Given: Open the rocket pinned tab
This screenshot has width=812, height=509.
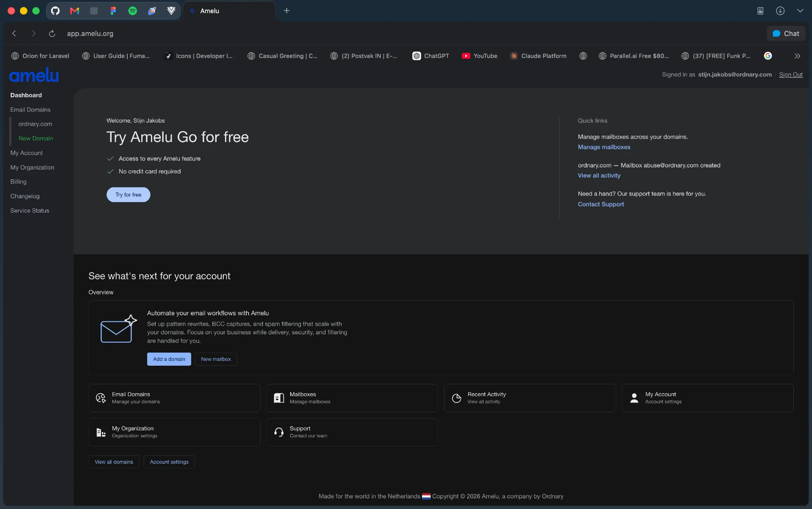Looking at the screenshot, I should coord(152,11).
